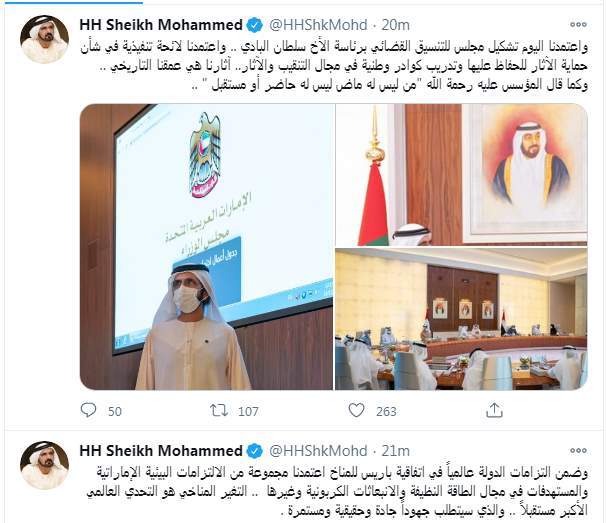606x523 pixels.
Task: Open the first tweet's three-dot more menu
Action: click(x=578, y=25)
